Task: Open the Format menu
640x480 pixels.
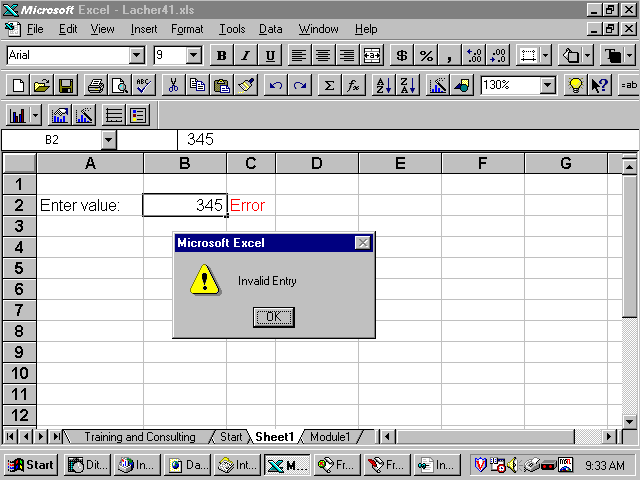Action: pos(187,29)
